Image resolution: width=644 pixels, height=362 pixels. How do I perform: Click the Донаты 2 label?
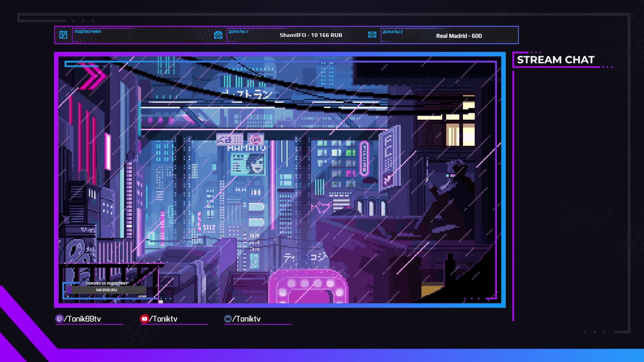(x=392, y=32)
